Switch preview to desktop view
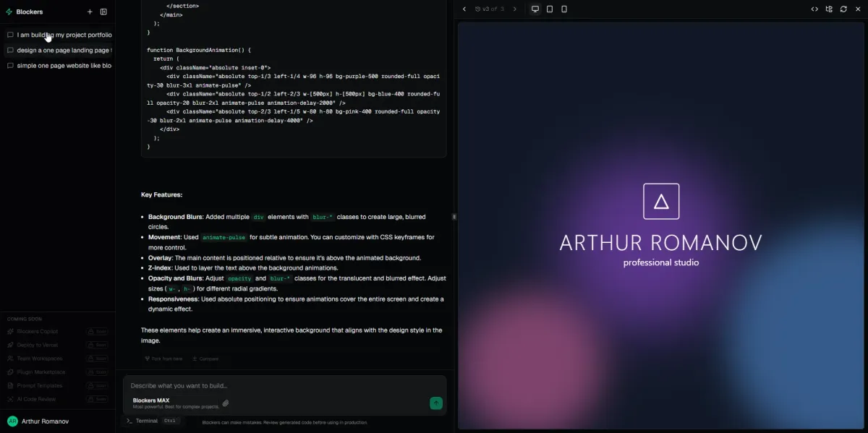The height and width of the screenshot is (433, 868). [535, 9]
